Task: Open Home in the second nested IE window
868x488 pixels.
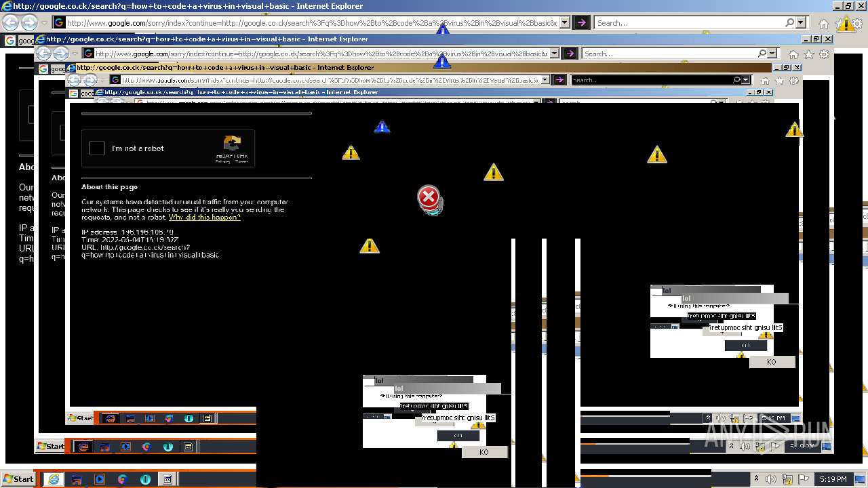Action: click(793, 54)
